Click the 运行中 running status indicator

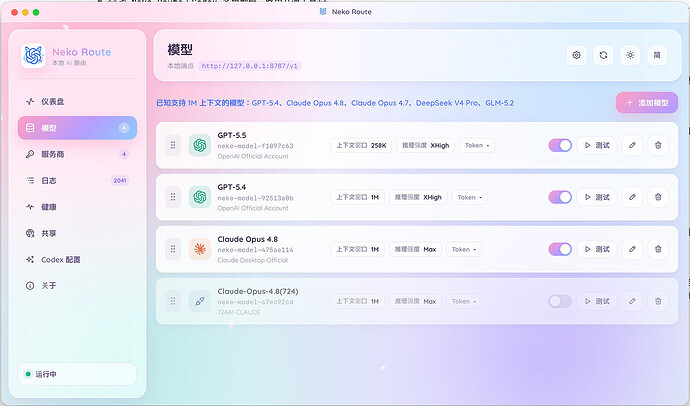tap(77, 374)
